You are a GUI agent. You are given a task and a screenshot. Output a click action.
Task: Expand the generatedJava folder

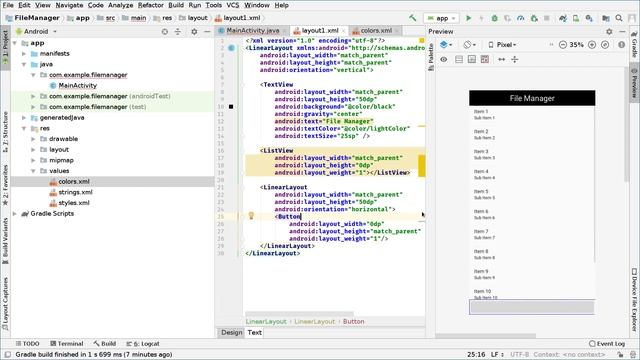(x=24, y=118)
